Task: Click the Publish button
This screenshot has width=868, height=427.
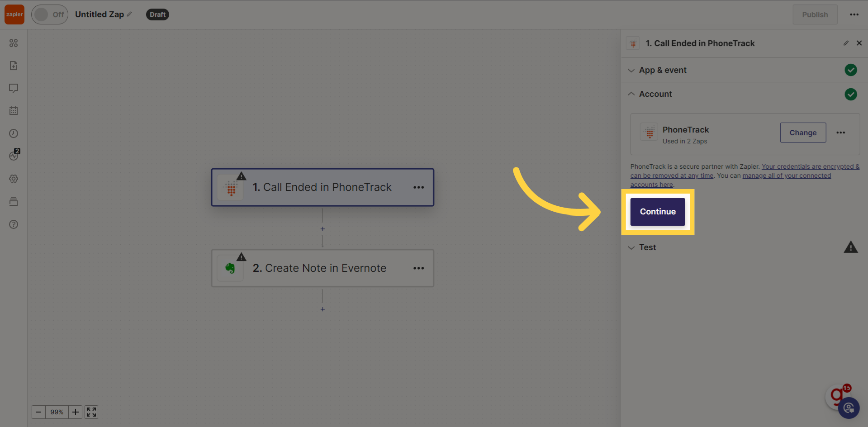Action: click(x=815, y=14)
